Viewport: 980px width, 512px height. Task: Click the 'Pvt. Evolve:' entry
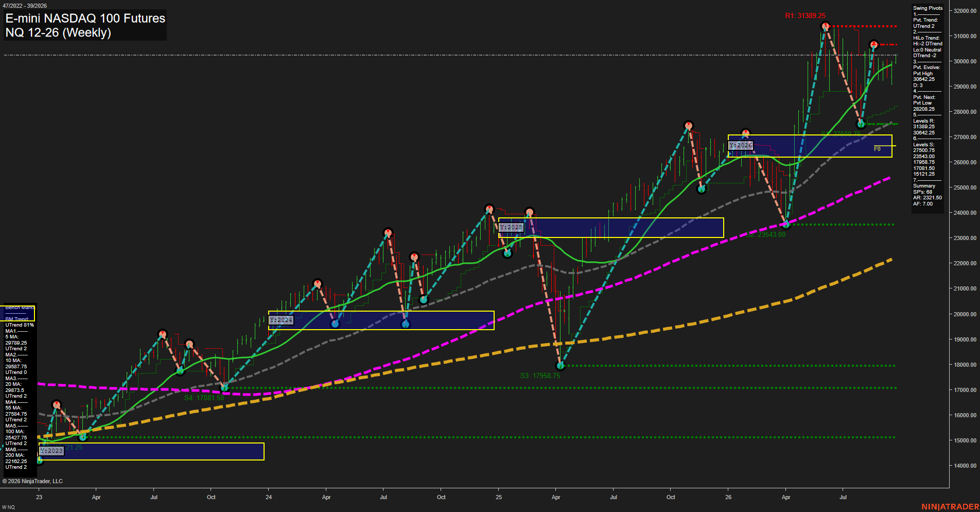click(x=926, y=67)
